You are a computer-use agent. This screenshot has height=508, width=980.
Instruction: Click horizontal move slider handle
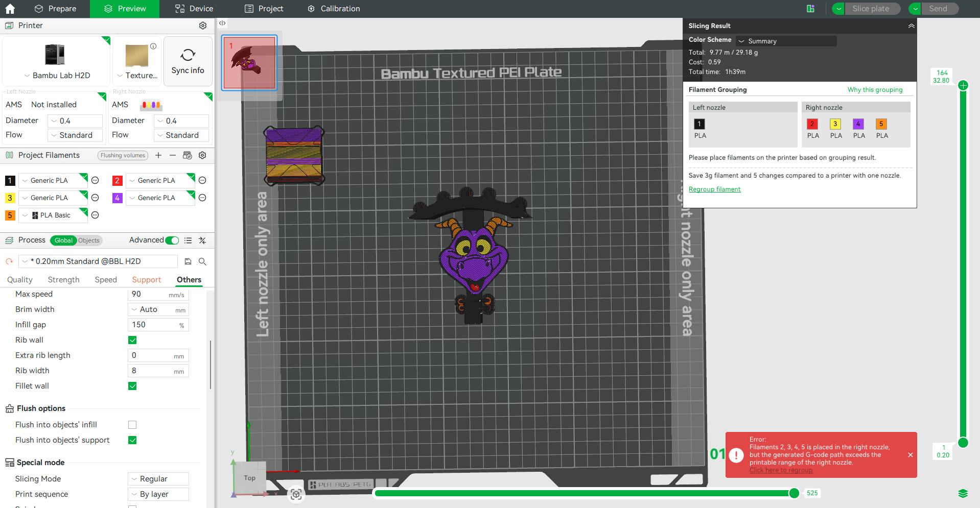click(794, 493)
